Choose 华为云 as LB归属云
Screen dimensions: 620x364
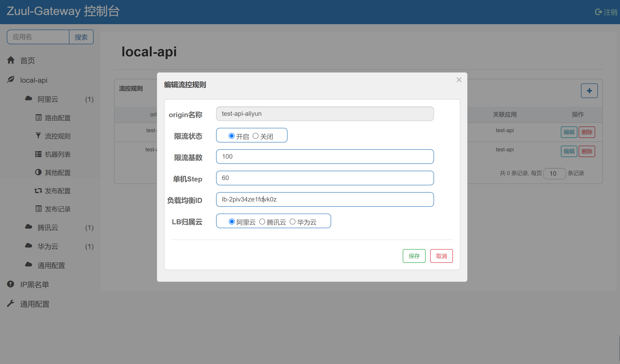pyautogui.click(x=293, y=222)
